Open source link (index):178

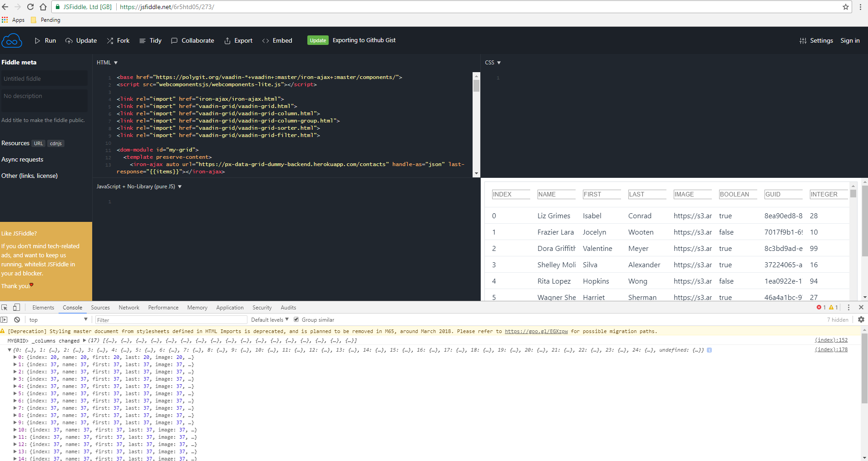click(x=831, y=349)
